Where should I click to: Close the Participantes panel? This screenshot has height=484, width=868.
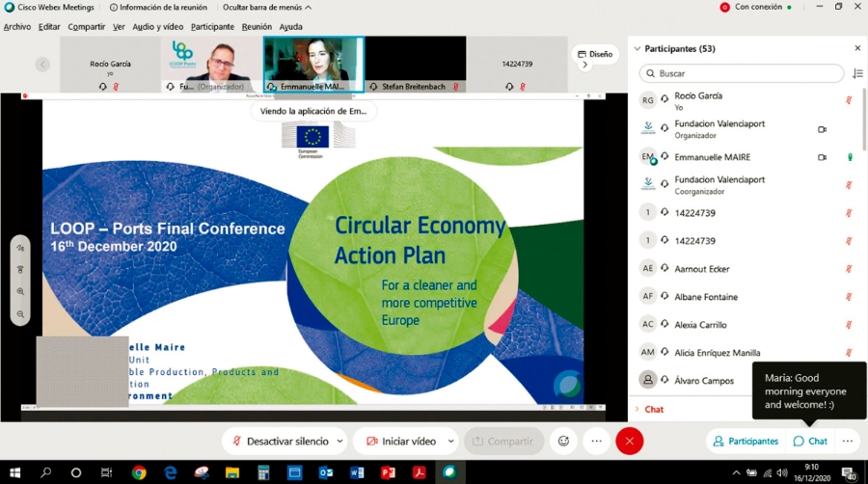pyautogui.click(x=857, y=48)
